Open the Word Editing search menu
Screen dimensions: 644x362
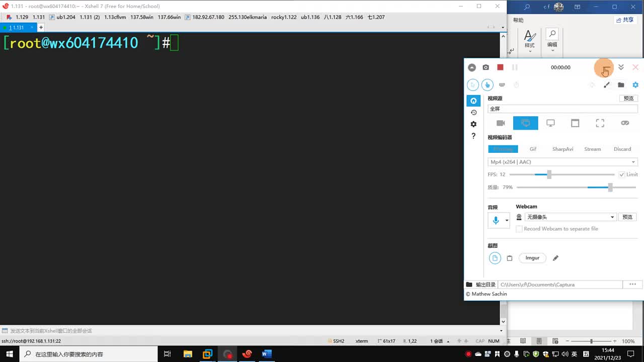(552, 39)
